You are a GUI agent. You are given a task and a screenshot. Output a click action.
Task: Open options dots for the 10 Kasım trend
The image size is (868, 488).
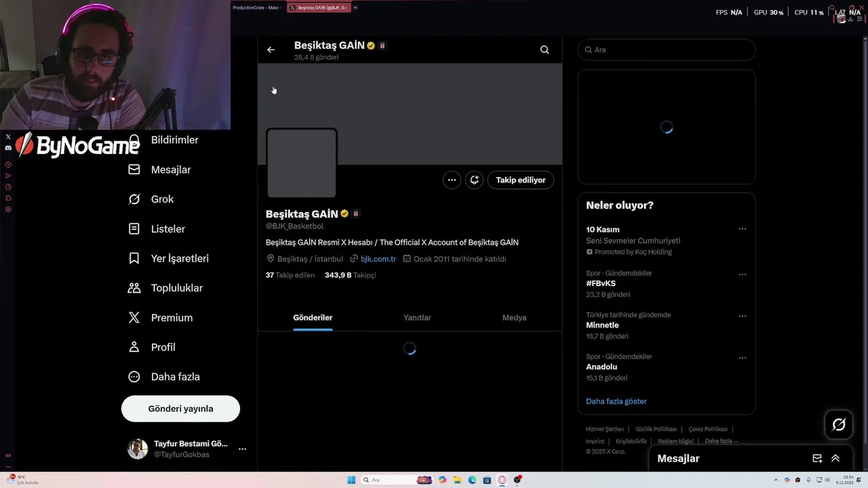(743, 229)
